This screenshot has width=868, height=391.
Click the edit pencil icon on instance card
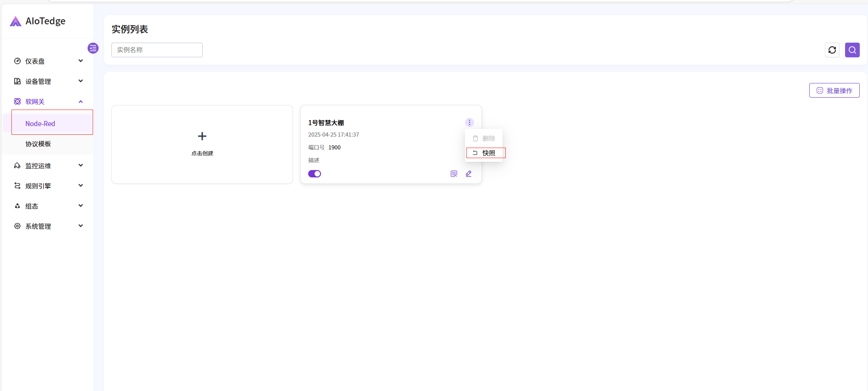tap(469, 174)
